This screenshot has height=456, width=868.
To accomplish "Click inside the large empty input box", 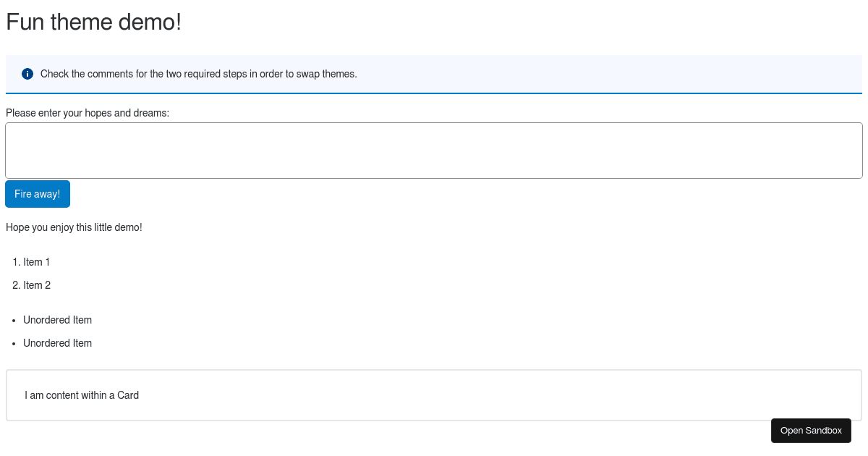I will coord(434,150).
